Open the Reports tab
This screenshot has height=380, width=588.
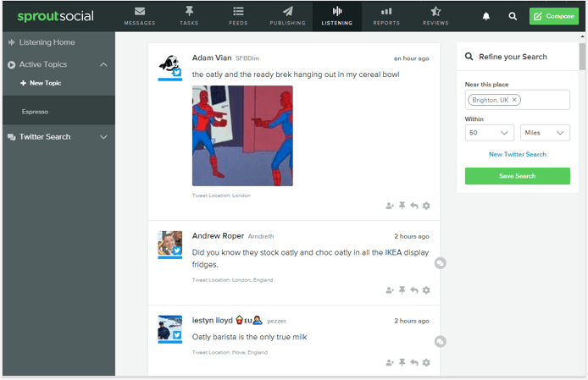pos(386,16)
